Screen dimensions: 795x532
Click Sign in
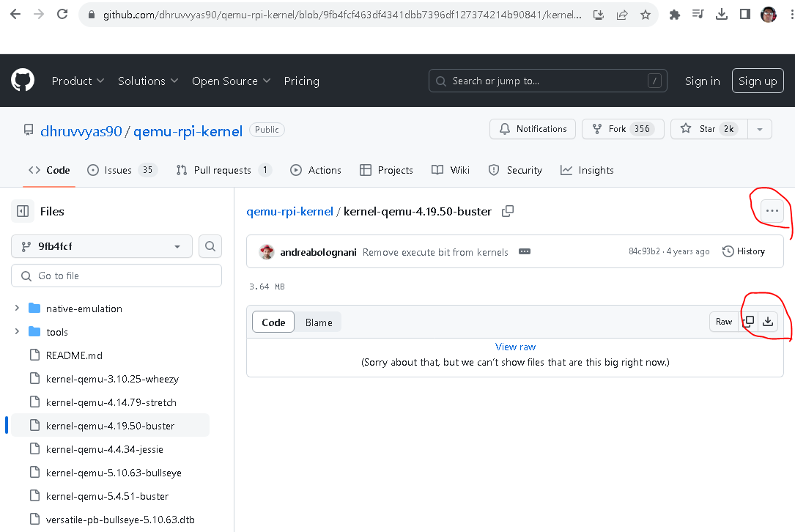(x=702, y=81)
